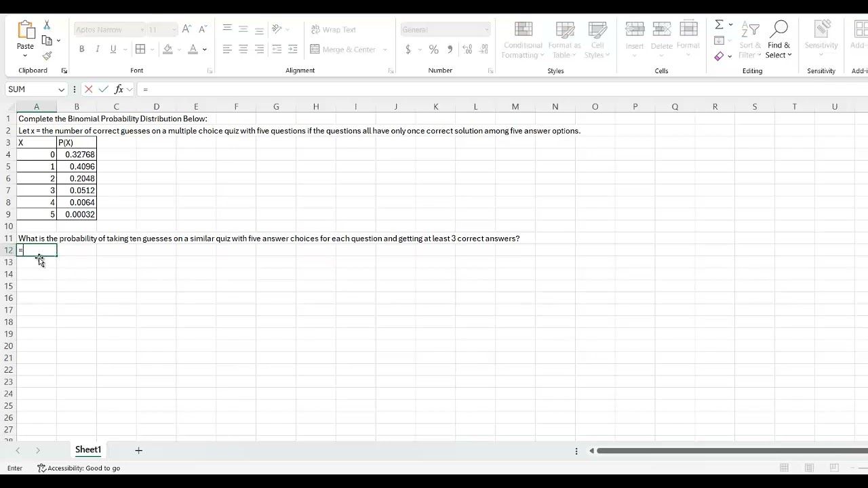This screenshot has width=868, height=488.
Task: Add a new sheet with plus button
Action: coord(138,450)
